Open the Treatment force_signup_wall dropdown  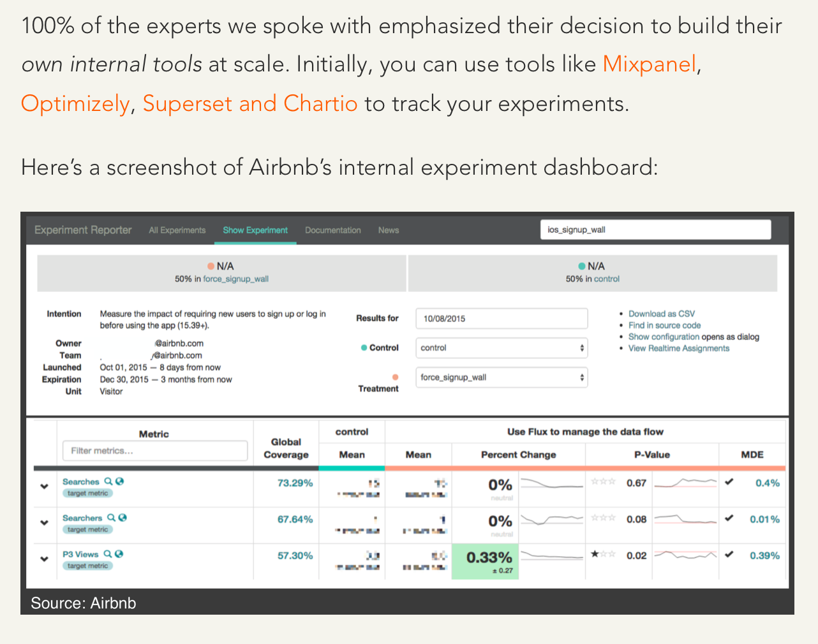coord(502,377)
